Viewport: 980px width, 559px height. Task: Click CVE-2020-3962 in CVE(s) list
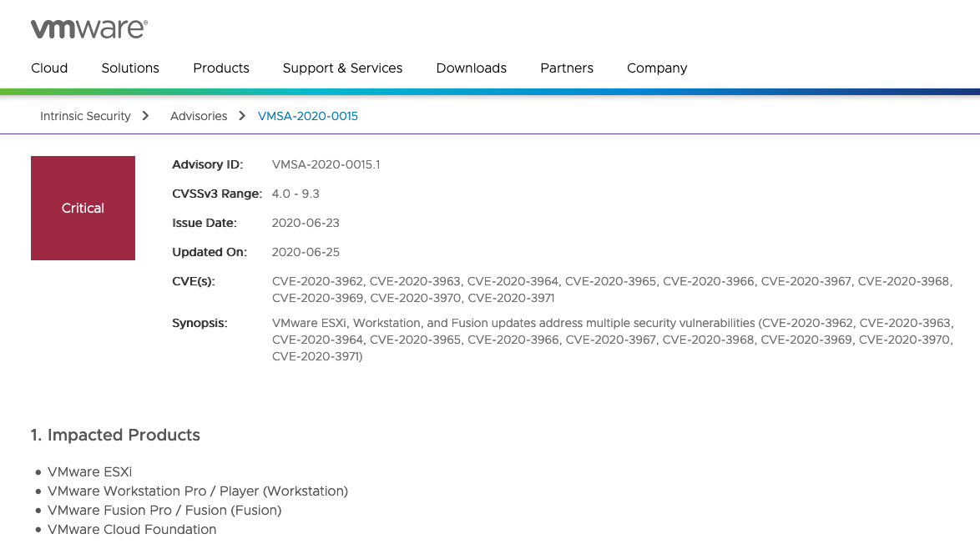(319, 282)
